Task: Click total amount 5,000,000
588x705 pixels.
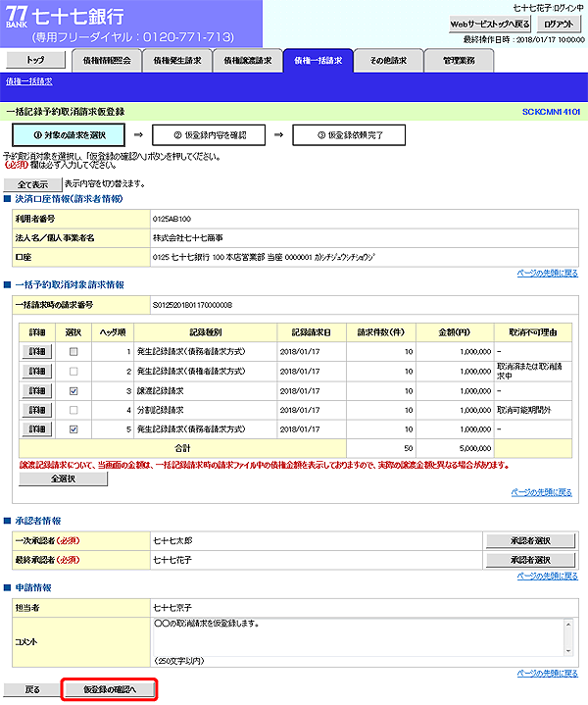Action: (475, 449)
